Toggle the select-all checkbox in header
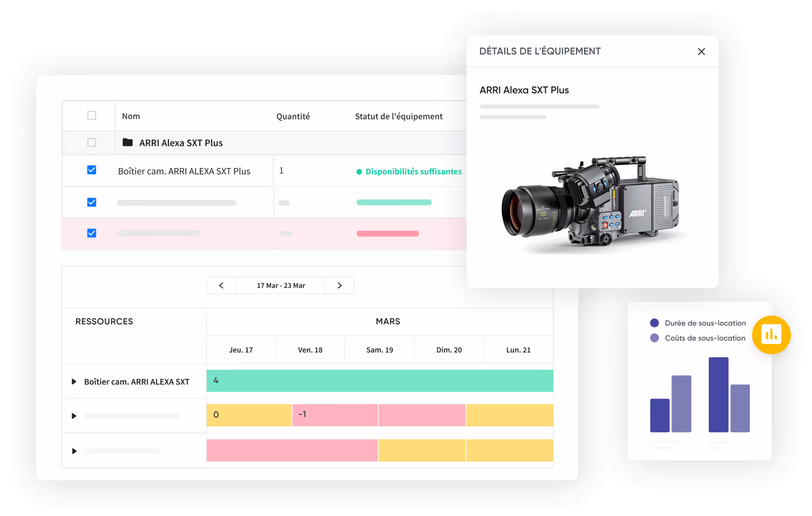The image size is (812, 516). click(x=92, y=116)
